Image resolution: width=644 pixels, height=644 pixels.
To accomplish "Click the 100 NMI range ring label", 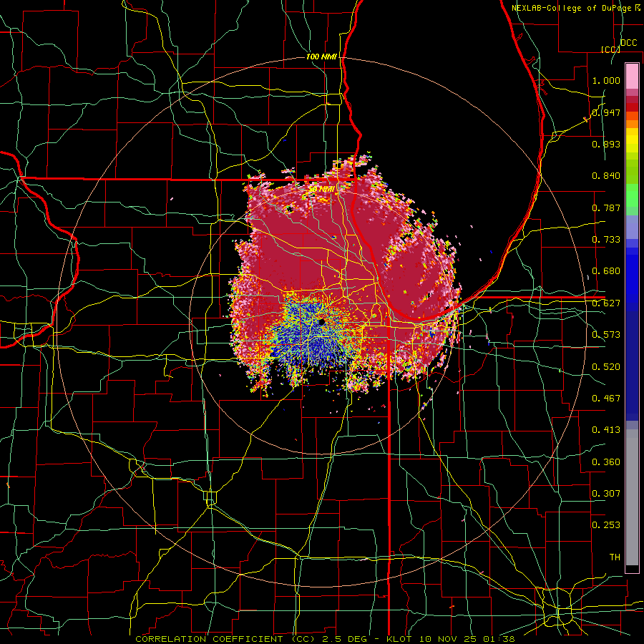I will (321, 57).
